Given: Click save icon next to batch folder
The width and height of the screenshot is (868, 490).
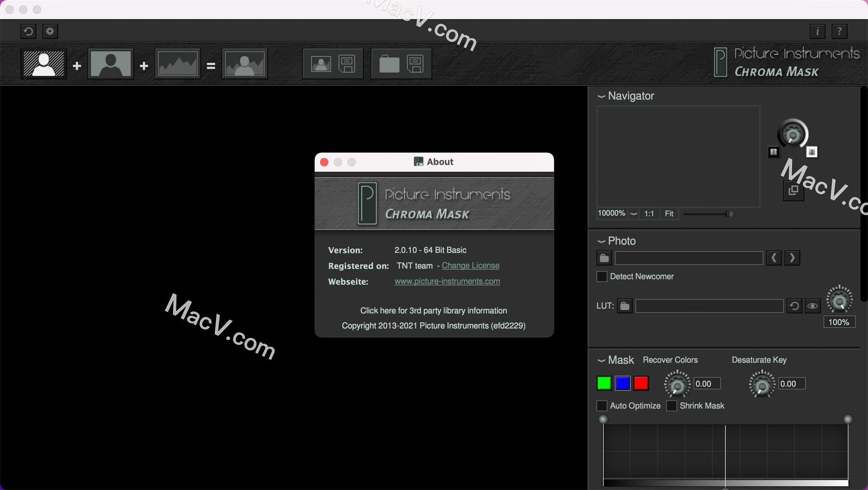Looking at the screenshot, I should (415, 64).
